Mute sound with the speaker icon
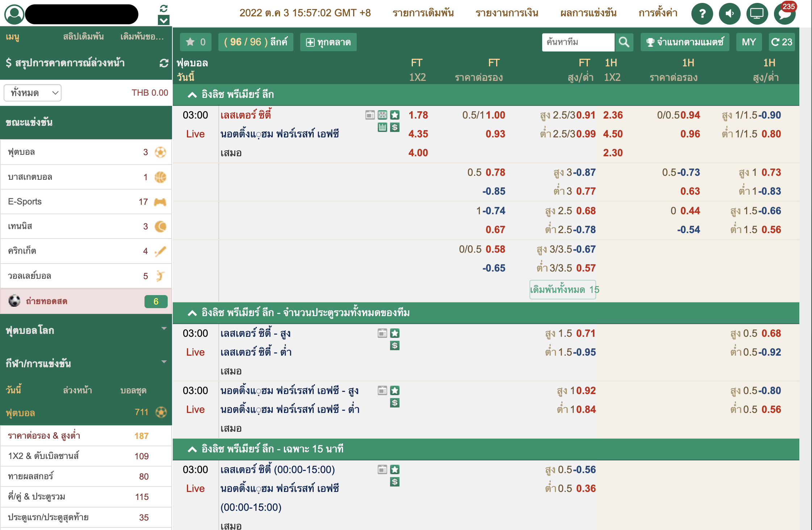The height and width of the screenshot is (530, 812). (x=729, y=14)
